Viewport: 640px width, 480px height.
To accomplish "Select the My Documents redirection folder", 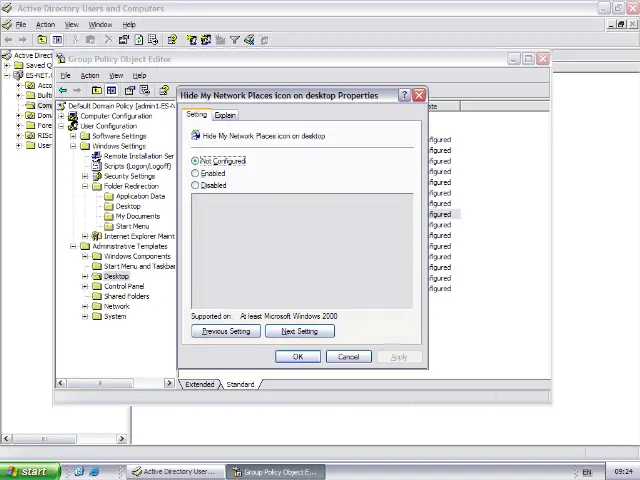I will (x=138, y=216).
